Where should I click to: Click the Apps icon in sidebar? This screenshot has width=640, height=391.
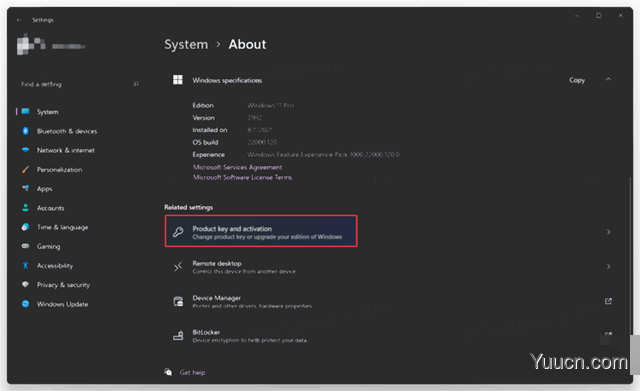click(25, 188)
